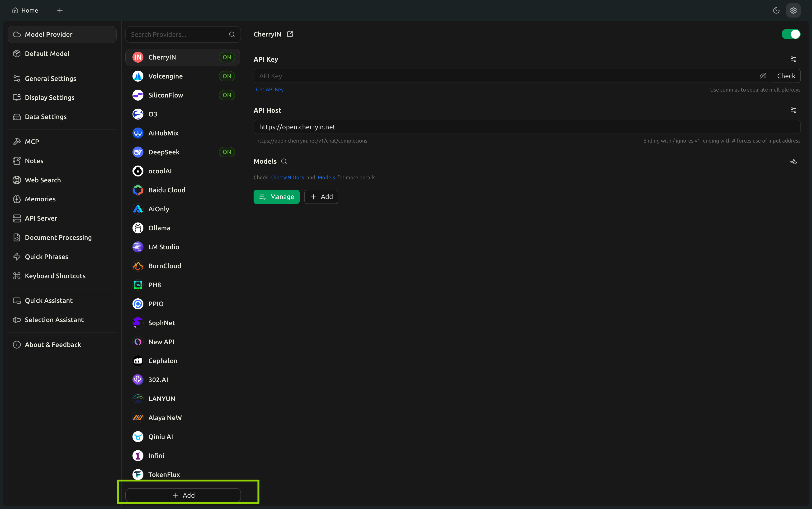Open API Host settings sliders icon

(793, 111)
